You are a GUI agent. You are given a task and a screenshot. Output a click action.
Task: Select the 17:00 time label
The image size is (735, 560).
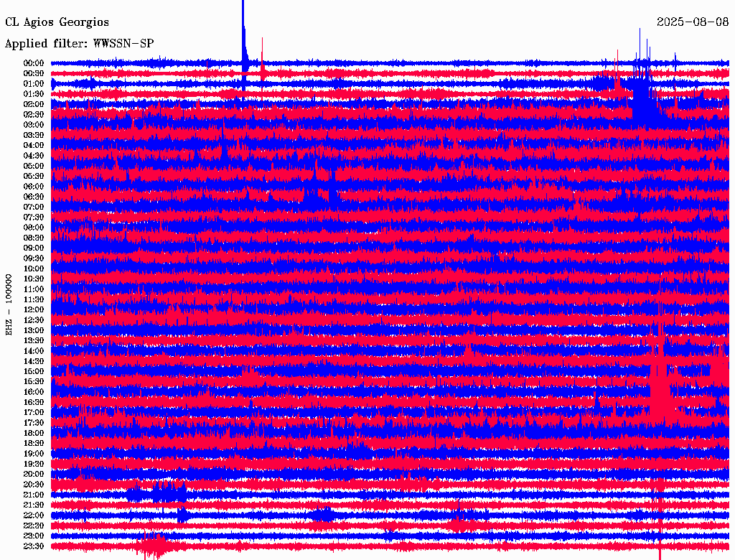(34, 412)
